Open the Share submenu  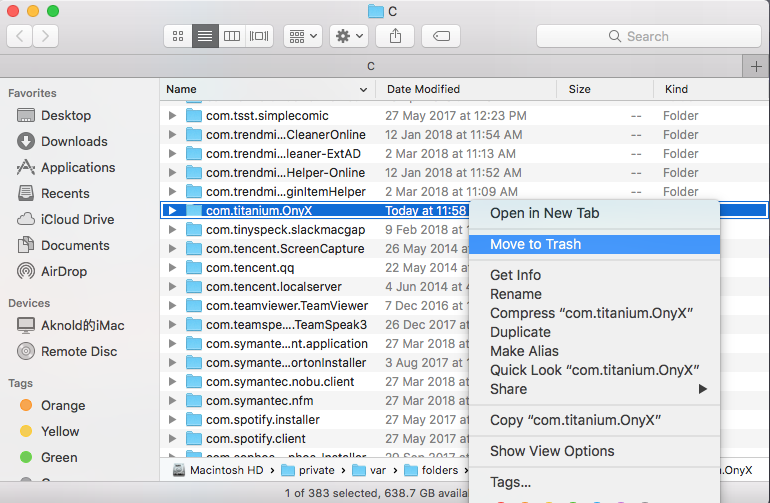click(594, 389)
